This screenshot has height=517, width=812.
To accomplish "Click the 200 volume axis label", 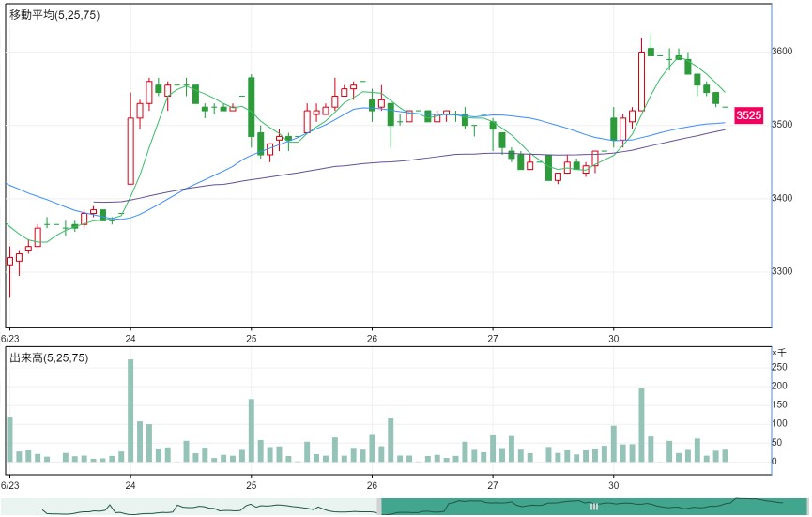I will coord(779,386).
